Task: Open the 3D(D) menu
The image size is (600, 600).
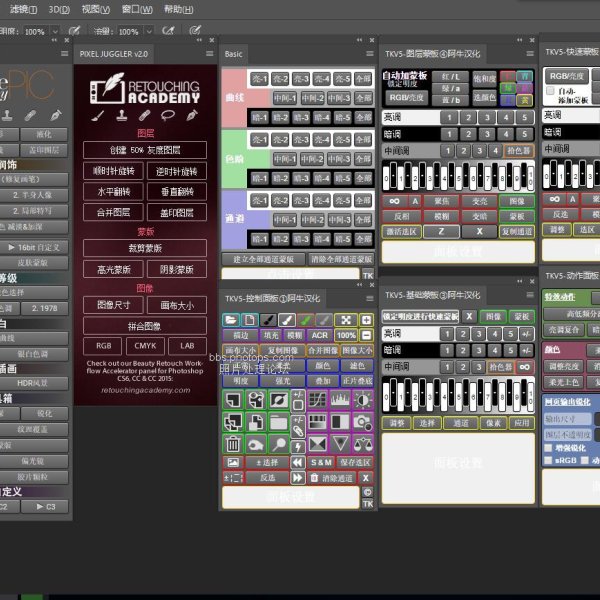Action: click(x=59, y=9)
